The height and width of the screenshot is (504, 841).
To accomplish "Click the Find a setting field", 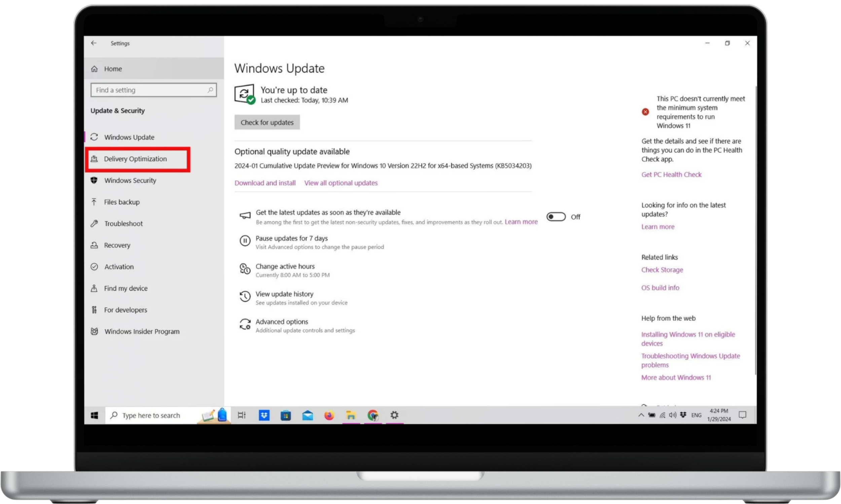I will pyautogui.click(x=150, y=90).
